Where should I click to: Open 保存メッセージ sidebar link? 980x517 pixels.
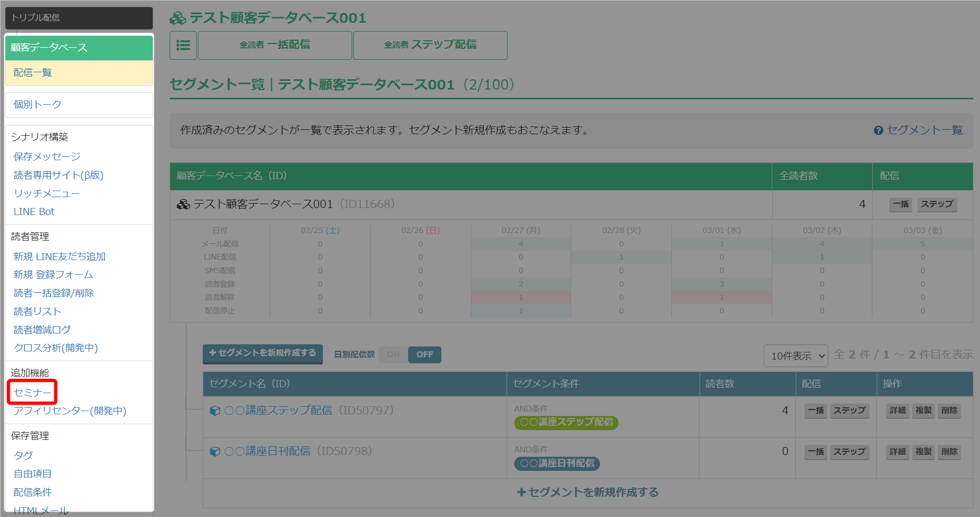pyautogui.click(x=47, y=156)
